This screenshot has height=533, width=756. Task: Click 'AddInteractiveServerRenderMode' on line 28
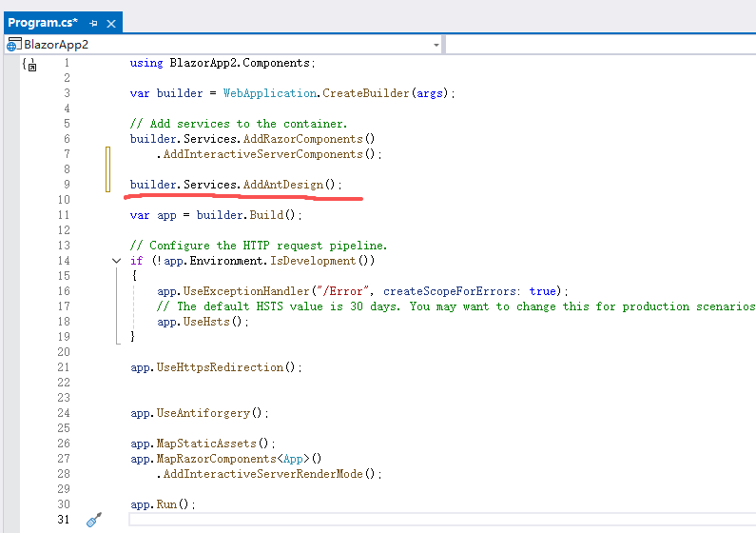pyautogui.click(x=262, y=474)
